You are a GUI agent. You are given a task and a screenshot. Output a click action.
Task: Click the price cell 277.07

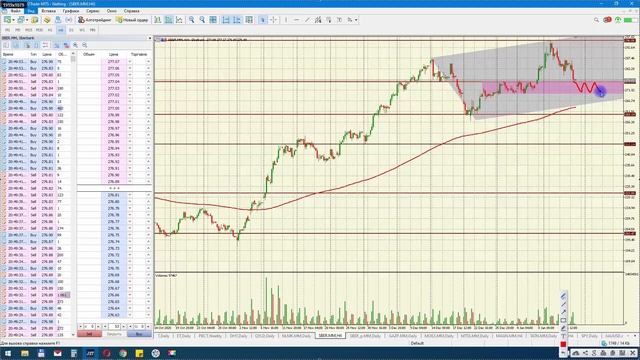tap(113, 62)
